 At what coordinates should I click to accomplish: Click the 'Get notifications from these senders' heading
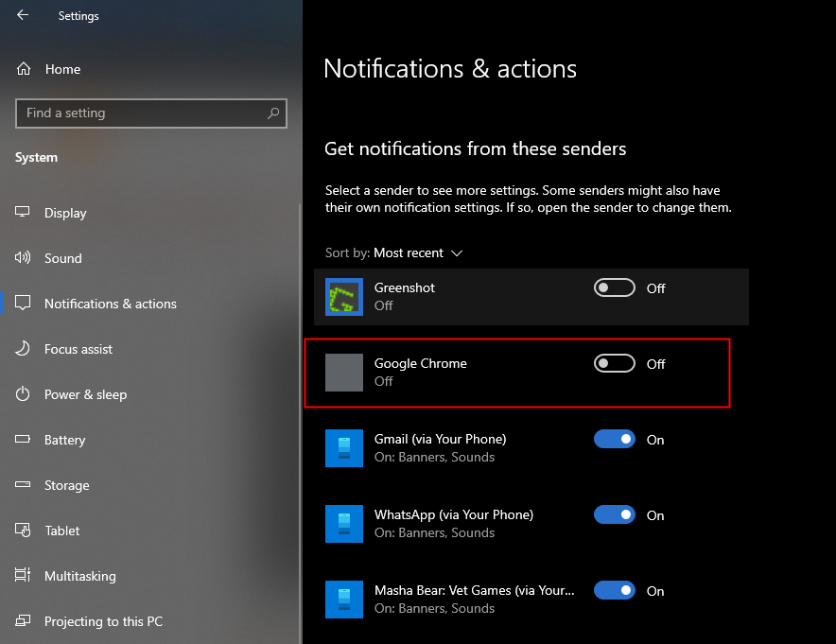coord(475,148)
